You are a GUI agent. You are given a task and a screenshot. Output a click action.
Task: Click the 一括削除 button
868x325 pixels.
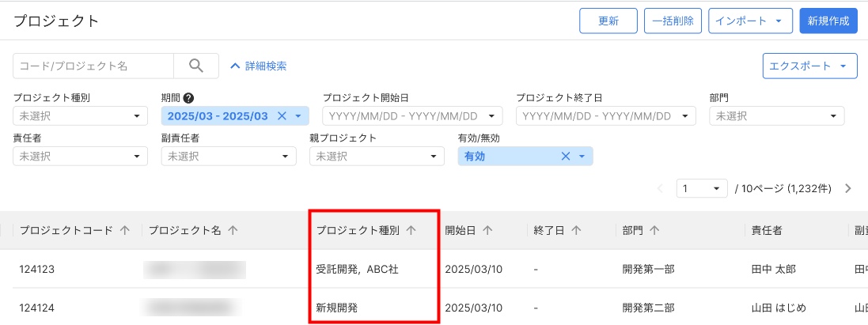click(x=673, y=21)
